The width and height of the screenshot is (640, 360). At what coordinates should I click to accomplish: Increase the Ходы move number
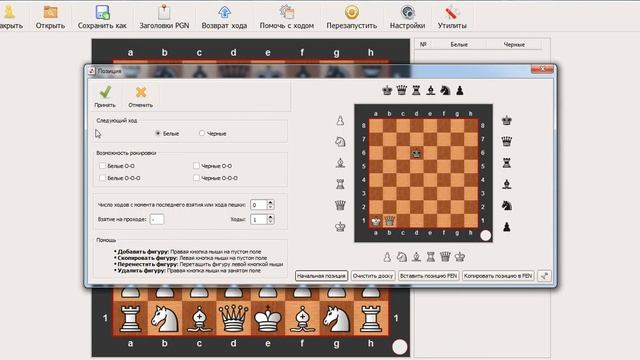coord(270,216)
